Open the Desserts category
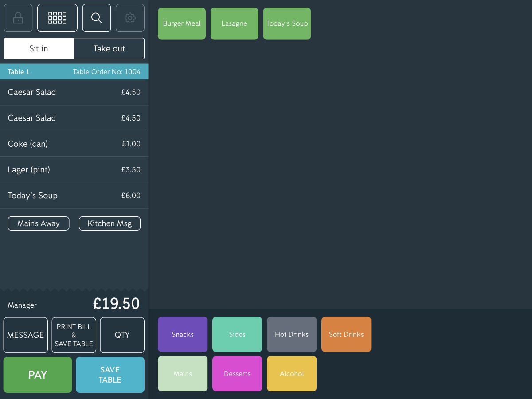Screen dimensions: 532x399 (237, 374)
